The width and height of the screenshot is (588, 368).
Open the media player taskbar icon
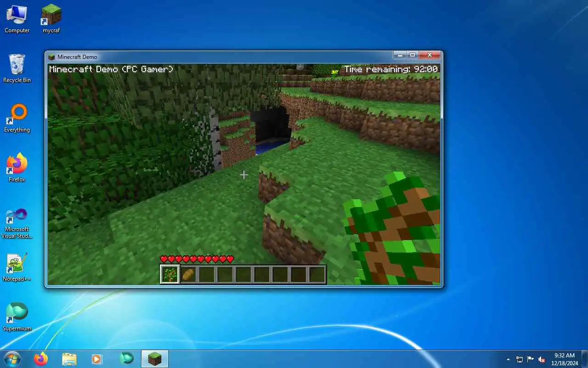pyautogui.click(x=97, y=359)
